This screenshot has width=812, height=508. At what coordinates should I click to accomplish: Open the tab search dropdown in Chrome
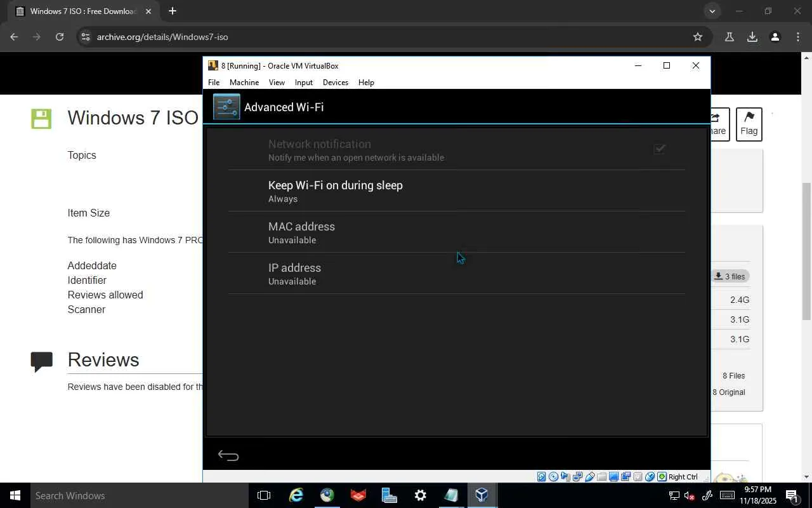pyautogui.click(x=712, y=11)
